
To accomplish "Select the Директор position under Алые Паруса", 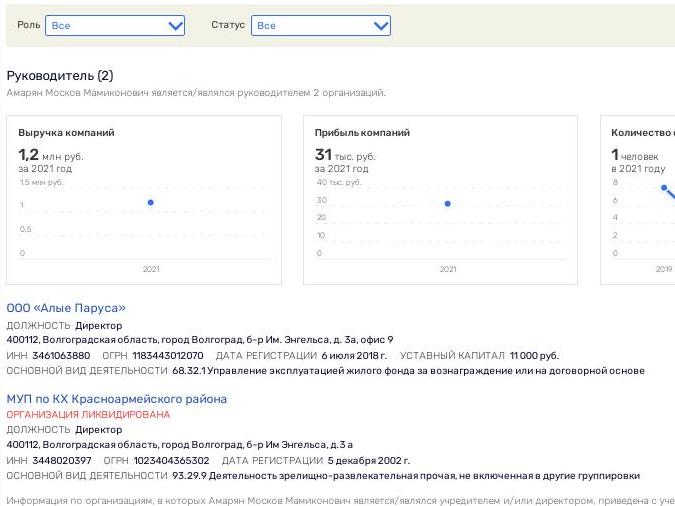I will pos(99,326).
